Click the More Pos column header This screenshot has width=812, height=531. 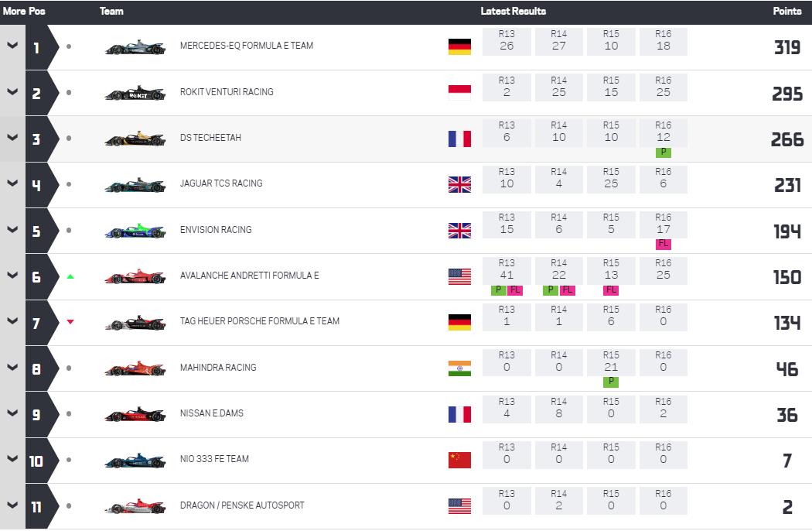tap(24, 11)
